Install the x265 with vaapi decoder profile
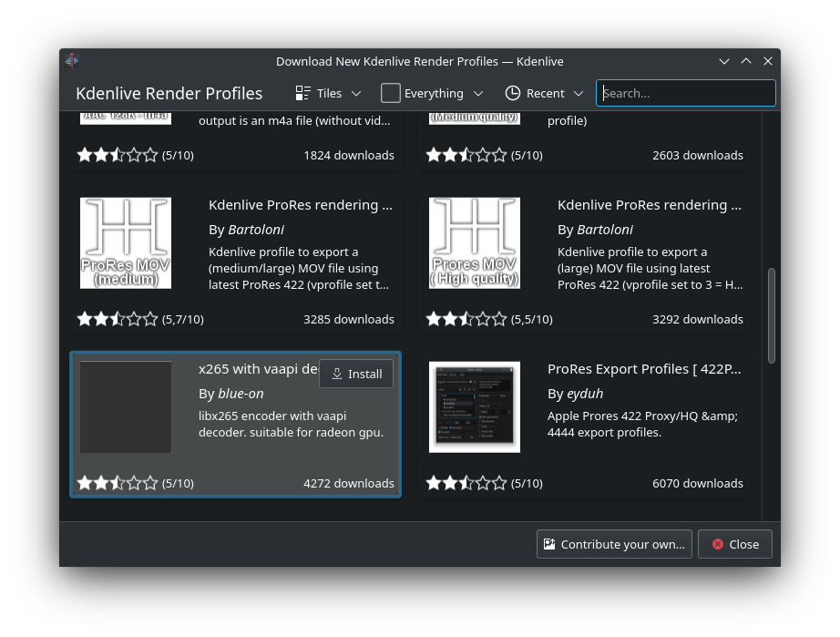The height and width of the screenshot is (637, 840). (x=356, y=374)
